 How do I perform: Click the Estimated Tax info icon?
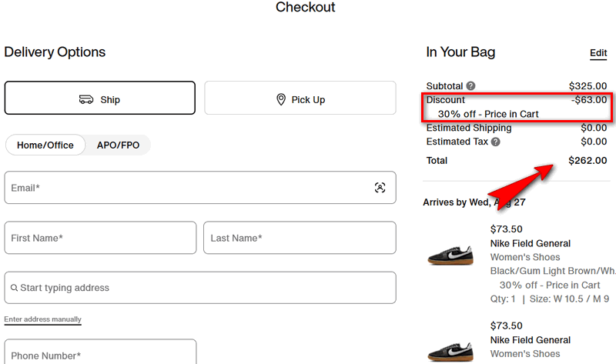tap(496, 142)
